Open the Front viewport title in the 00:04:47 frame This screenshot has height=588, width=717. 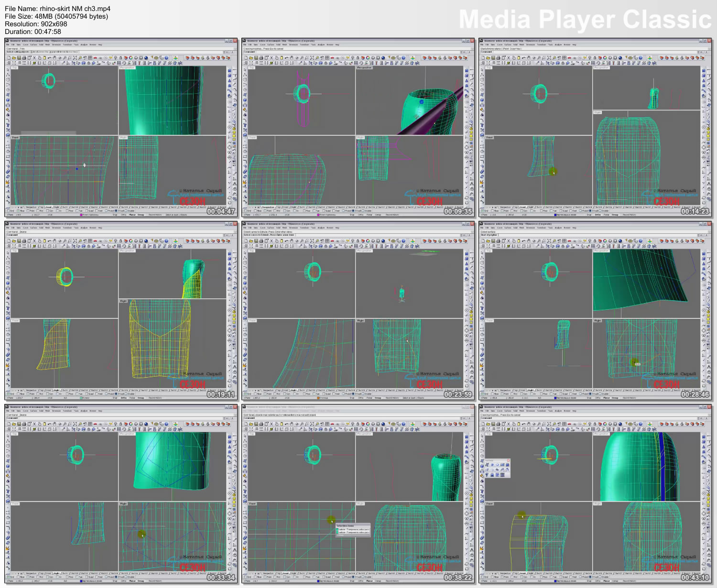pos(15,138)
